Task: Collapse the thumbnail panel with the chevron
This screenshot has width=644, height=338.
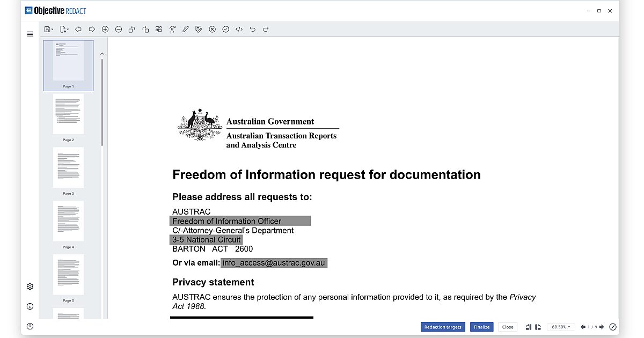Action: tap(102, 54)
